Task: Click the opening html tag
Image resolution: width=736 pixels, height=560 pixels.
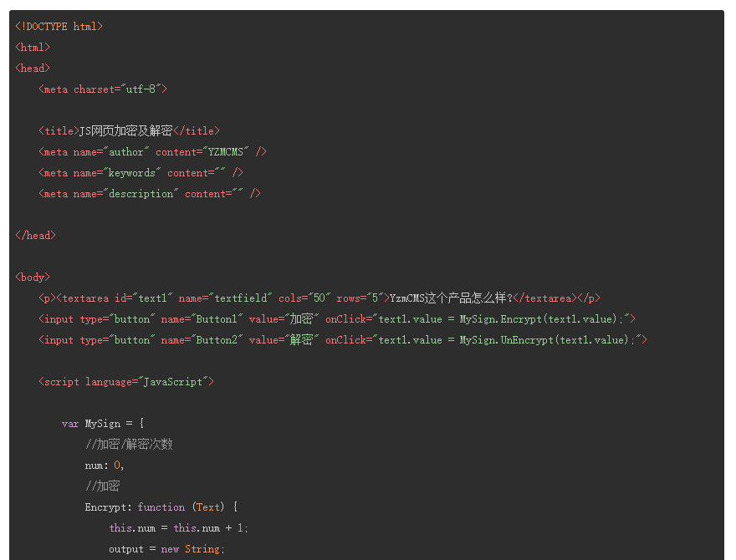Action: [33, 48]
